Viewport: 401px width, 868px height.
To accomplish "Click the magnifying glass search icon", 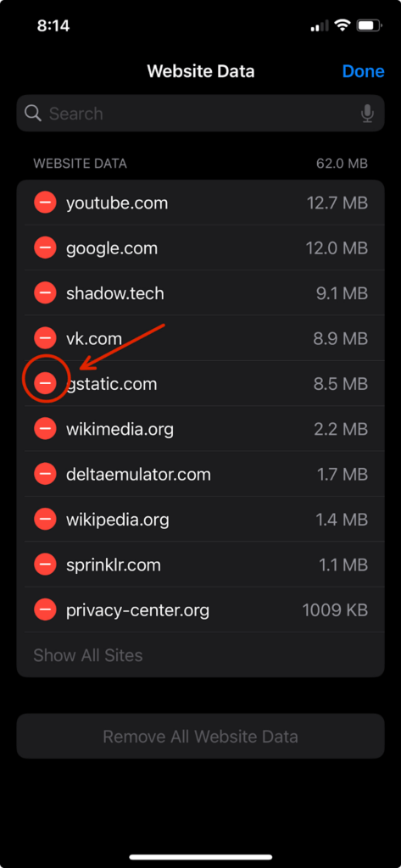I will 33,114.
